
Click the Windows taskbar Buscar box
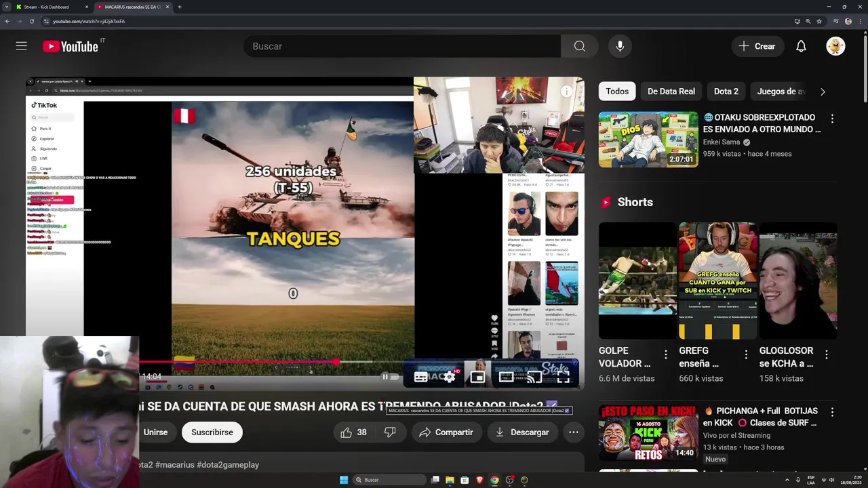point(389,480)
